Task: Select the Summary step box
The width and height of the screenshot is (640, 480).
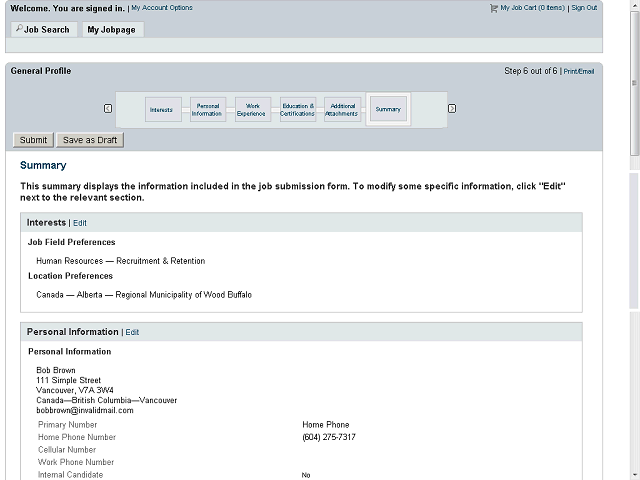Action: [388, 109]
